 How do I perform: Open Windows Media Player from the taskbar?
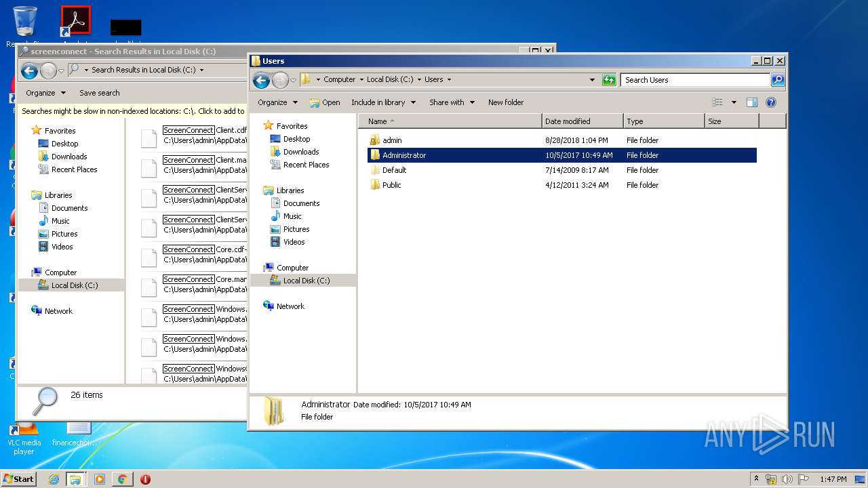pyautogui.click(x=100, y=479)
